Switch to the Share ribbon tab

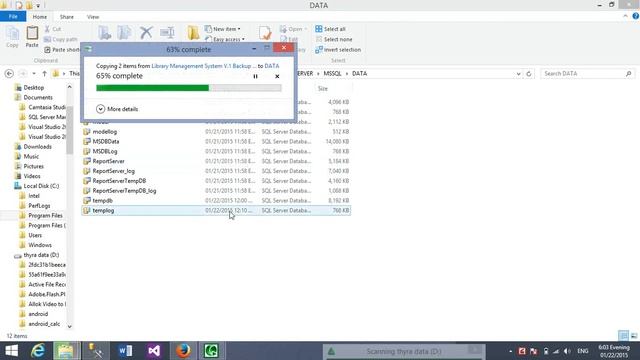point(67,17)
